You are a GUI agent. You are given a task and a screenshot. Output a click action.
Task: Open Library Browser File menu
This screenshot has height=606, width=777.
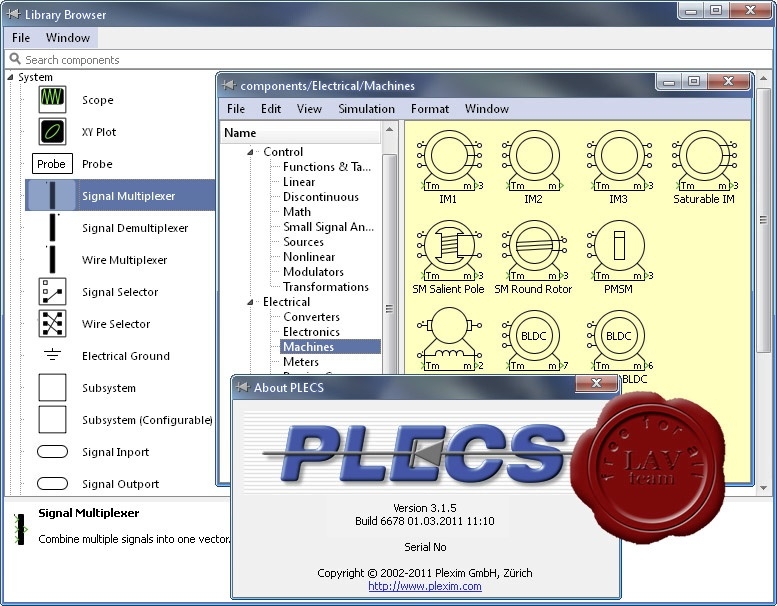[x=21, y=38]
